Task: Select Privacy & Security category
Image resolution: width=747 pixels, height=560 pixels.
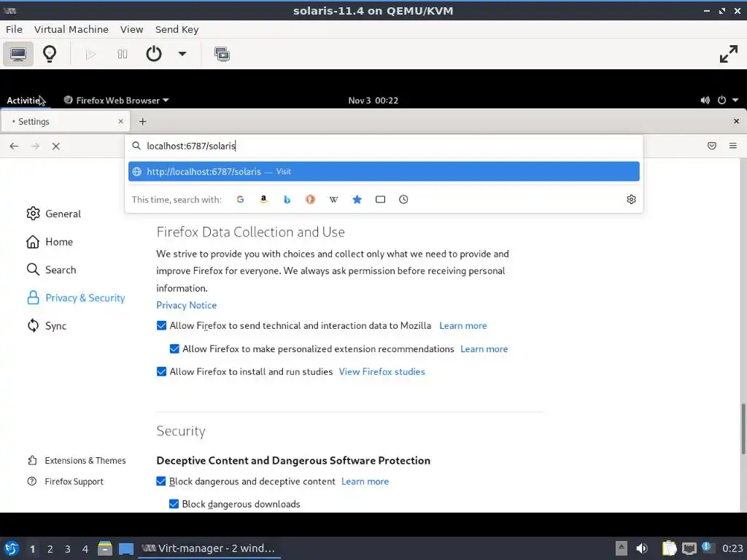Action: point(76,298)
